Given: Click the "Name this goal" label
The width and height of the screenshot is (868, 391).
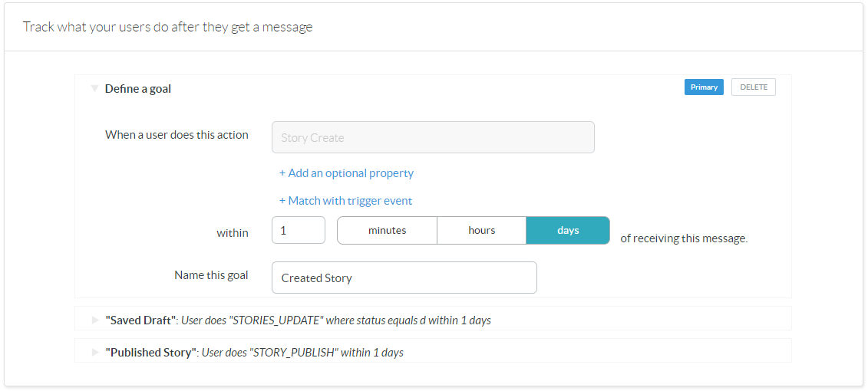Looking at the screenshot, I should [x=211, y=275].
